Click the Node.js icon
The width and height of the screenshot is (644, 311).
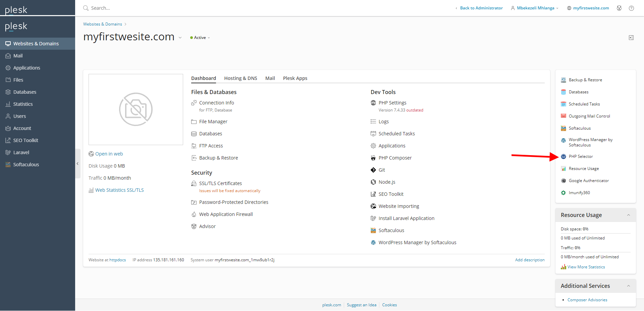(x=373, y=182)
